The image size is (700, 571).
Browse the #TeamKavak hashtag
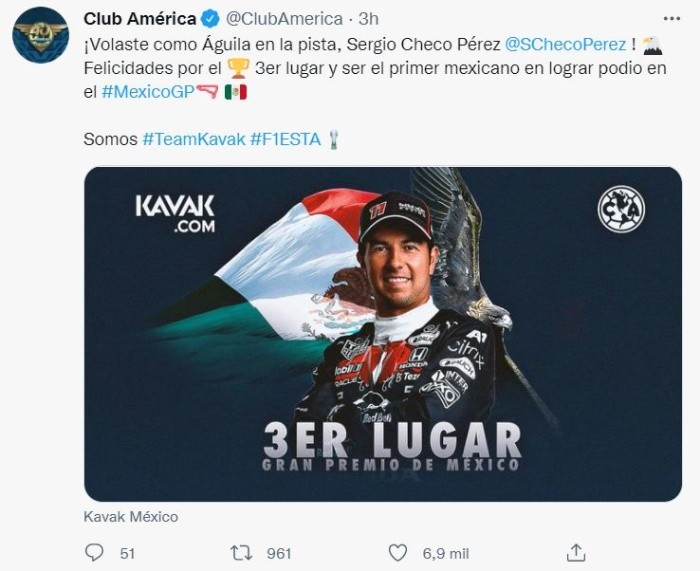(x=191, y=139)
